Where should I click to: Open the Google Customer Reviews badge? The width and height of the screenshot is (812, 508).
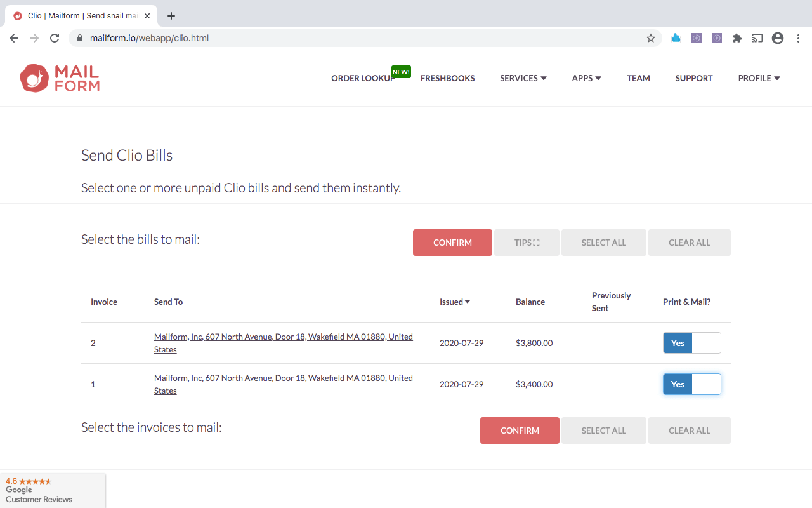point(53,490)
